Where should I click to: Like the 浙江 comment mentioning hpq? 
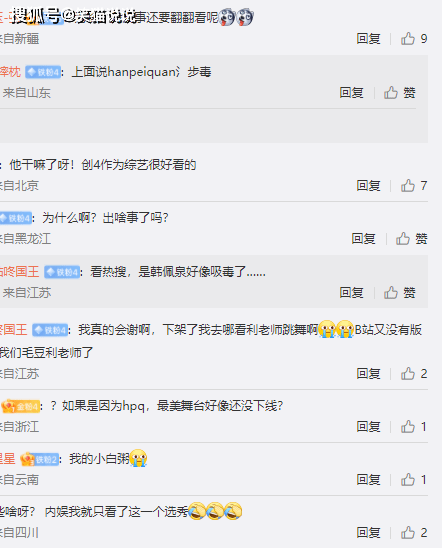(x=414, y=427)
